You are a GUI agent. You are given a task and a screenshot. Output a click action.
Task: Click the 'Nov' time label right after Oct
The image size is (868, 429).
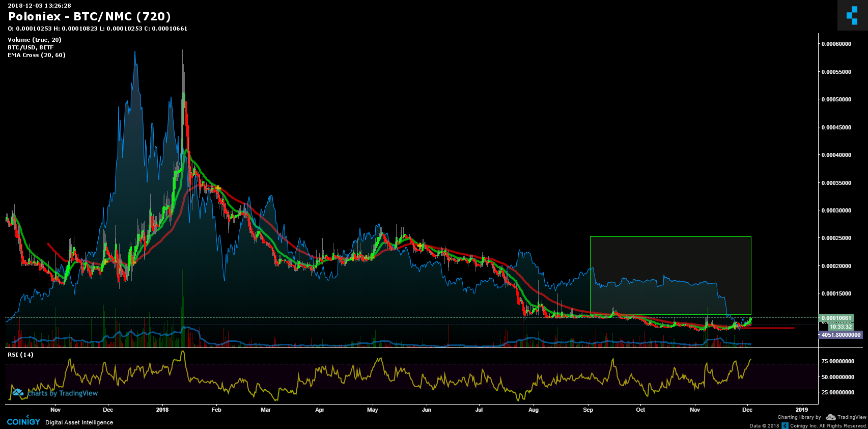695,410
